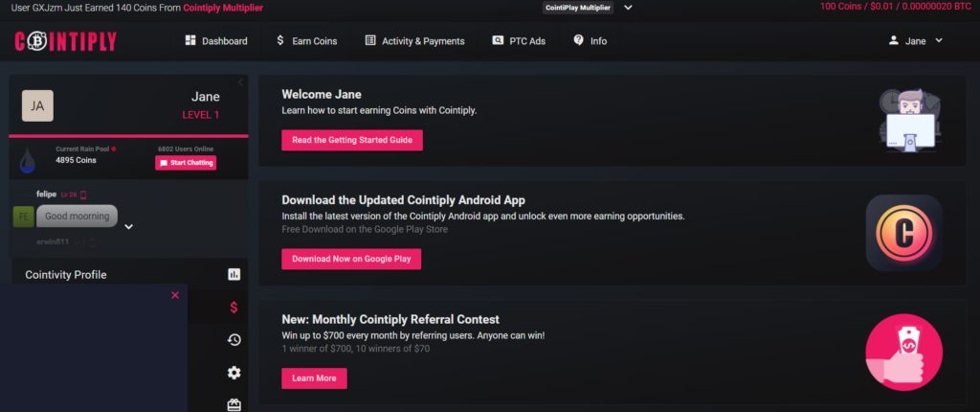Screen dimensions: 980x412
Task: Click felipe's FE chat avatar
Action: [23, 216]
